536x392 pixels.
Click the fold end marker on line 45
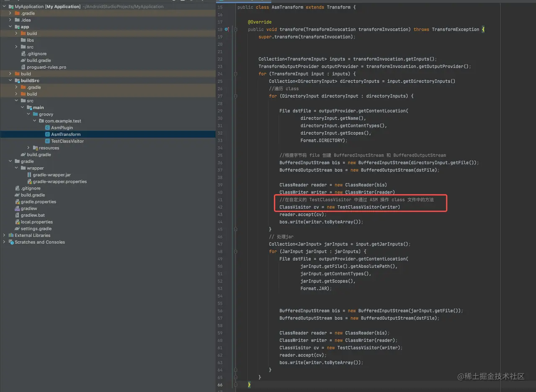236,229
